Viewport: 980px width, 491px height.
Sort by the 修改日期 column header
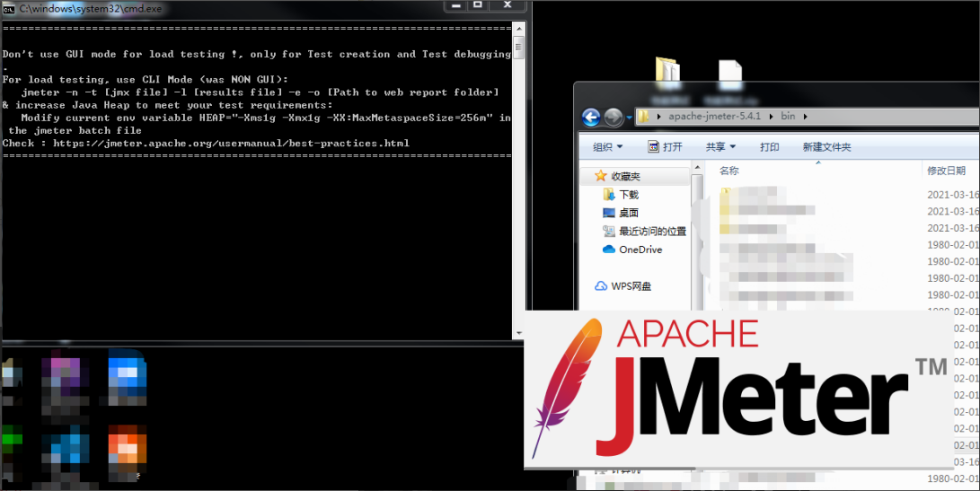(946, 171)
